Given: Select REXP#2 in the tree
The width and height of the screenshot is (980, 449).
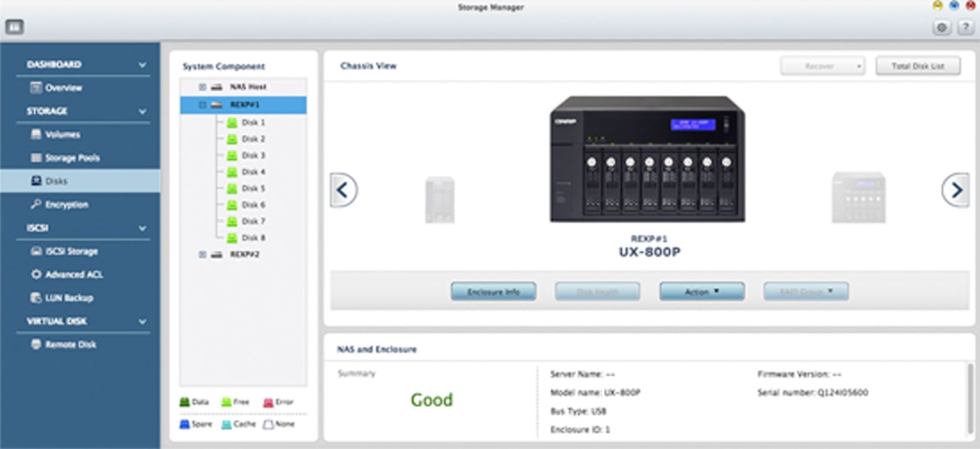Looking at the screenshot, I should [243, 255].
